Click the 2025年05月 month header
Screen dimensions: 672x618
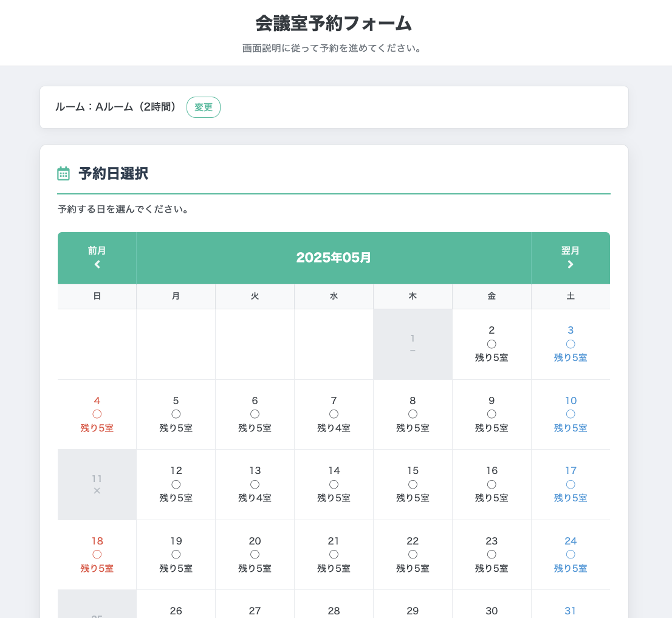[x=334, y=258]
